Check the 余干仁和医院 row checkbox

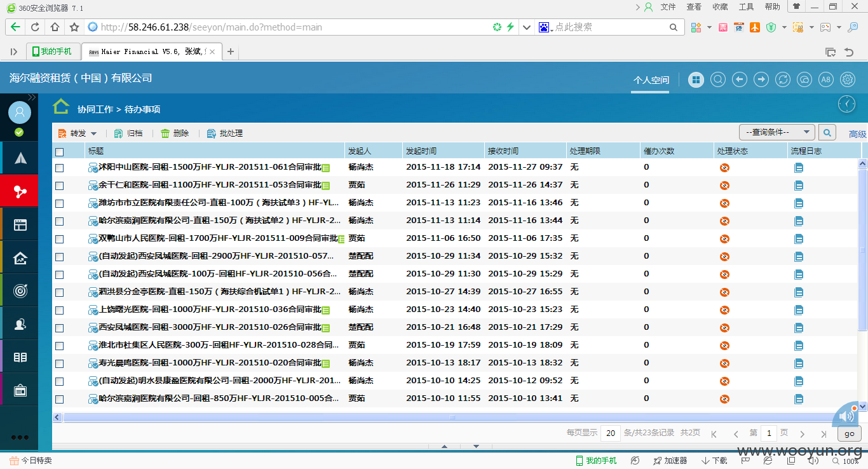tap(60, 186)
